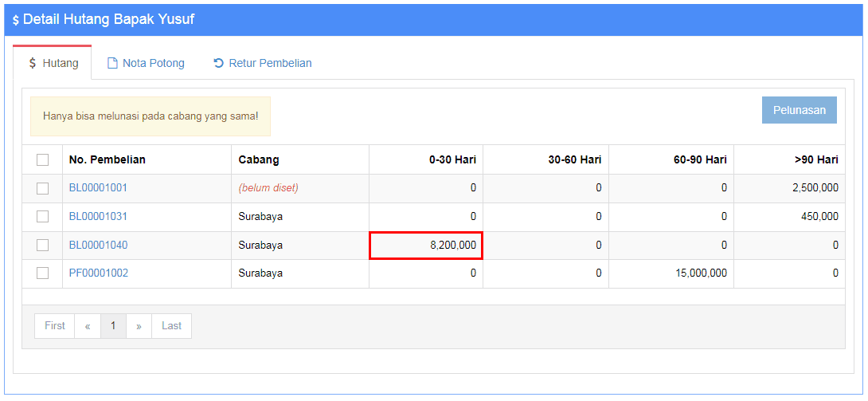
Task: Open purchase link BL00001040
Action: (98, 246)
